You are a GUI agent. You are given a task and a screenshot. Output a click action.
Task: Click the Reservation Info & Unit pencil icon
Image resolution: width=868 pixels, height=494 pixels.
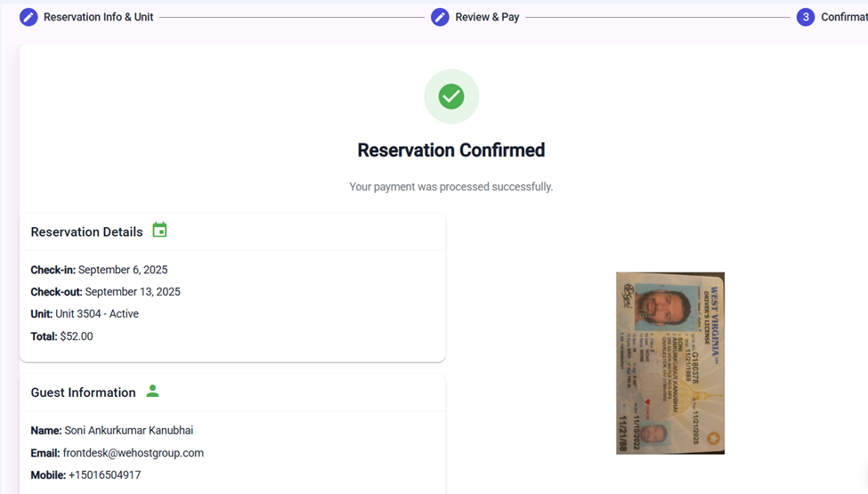point(28,17)
